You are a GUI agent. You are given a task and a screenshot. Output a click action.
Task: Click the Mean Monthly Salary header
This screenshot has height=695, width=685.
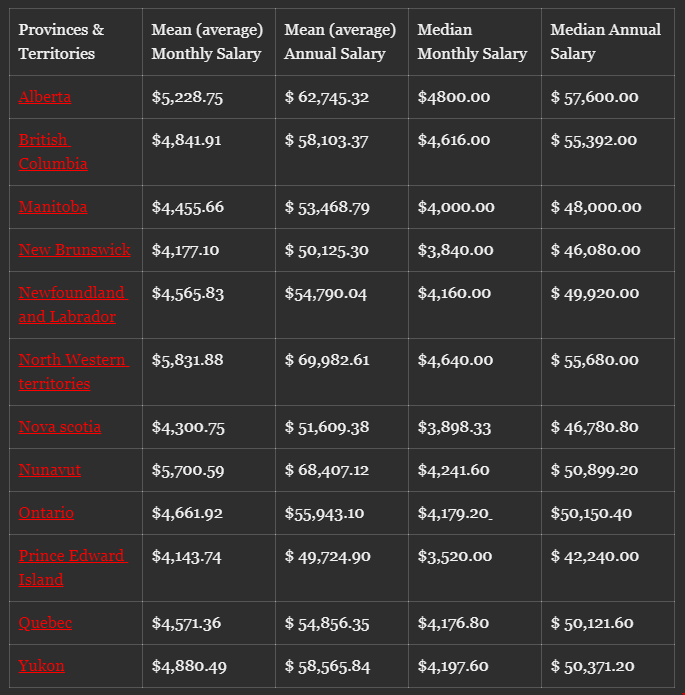pos(207,42)
